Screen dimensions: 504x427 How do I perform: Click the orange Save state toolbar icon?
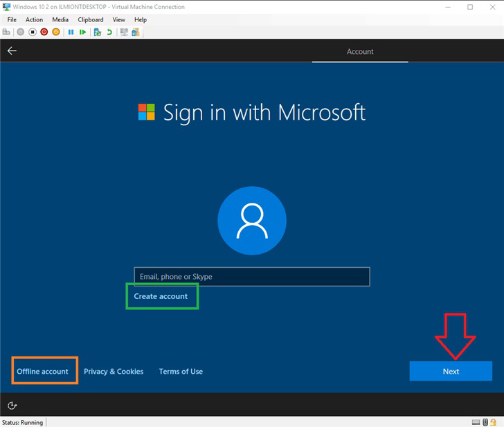(55, 32)
